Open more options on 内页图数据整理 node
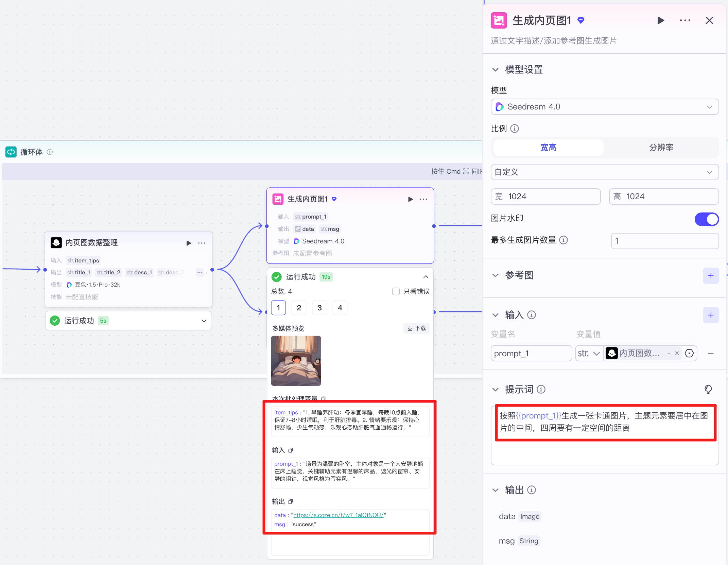The height and width of the screenshot is (565, 728). tap(202, 243)
